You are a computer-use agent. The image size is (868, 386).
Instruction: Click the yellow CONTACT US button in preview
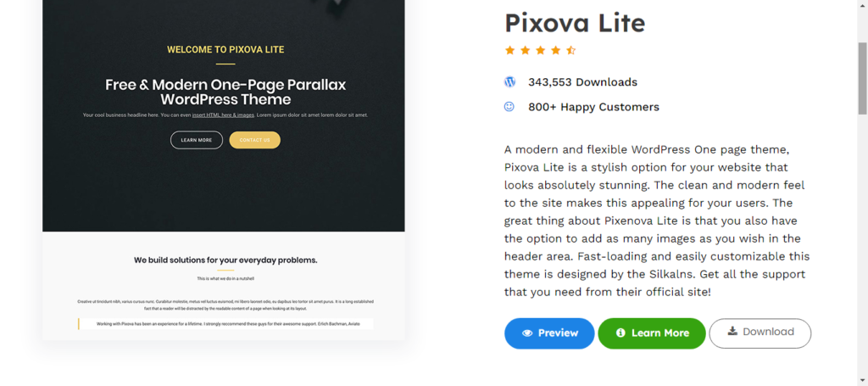point(254,140)
